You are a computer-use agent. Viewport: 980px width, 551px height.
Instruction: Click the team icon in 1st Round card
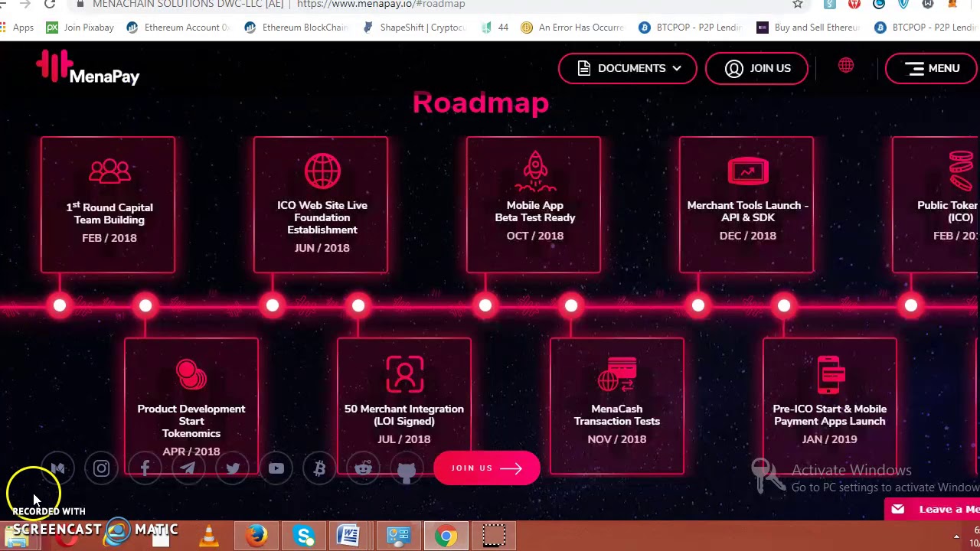[109, 171]
